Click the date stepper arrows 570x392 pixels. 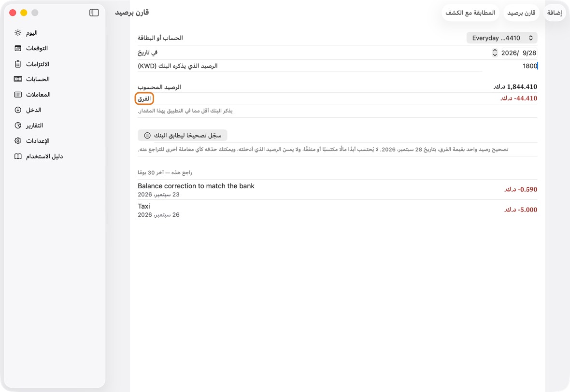click(495, 53)
